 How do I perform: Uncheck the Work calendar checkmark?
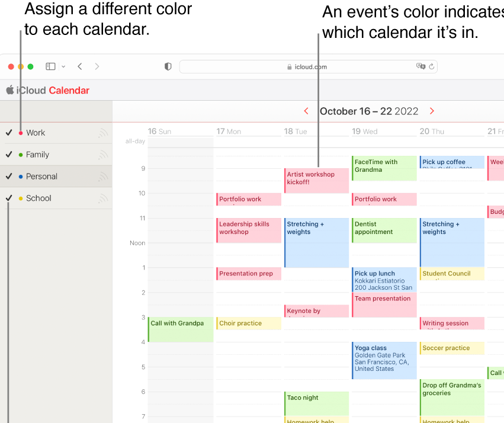(x=9, y=133)
